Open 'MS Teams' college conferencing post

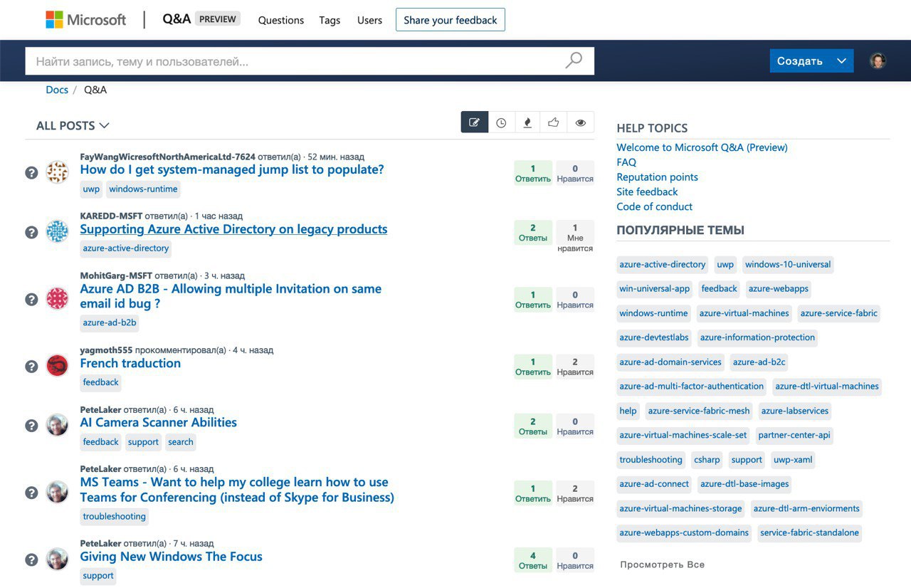coord(237,490)
